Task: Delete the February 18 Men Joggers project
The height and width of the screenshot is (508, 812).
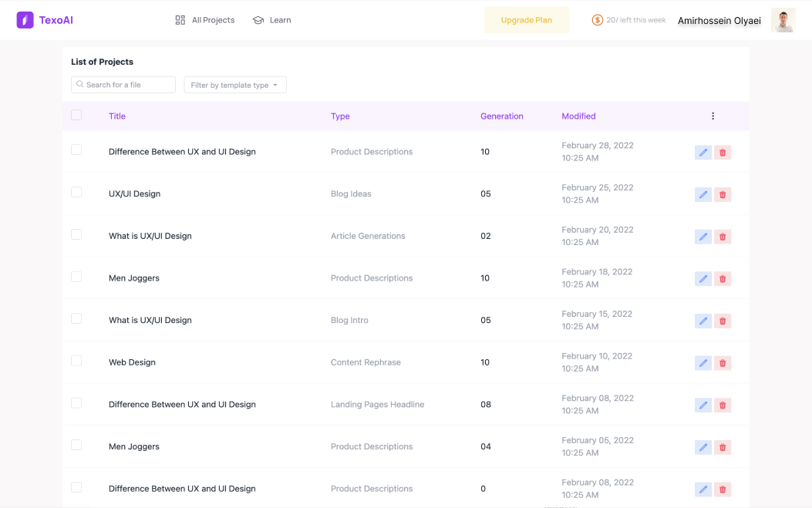Action: point(723,279)
